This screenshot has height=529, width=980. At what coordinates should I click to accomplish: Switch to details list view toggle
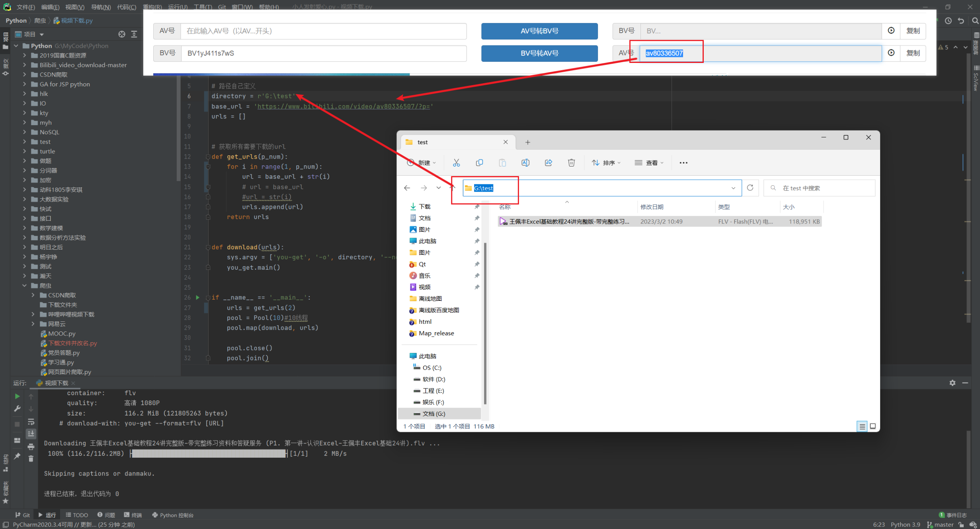pyautogui.click(x=862, y=426)
